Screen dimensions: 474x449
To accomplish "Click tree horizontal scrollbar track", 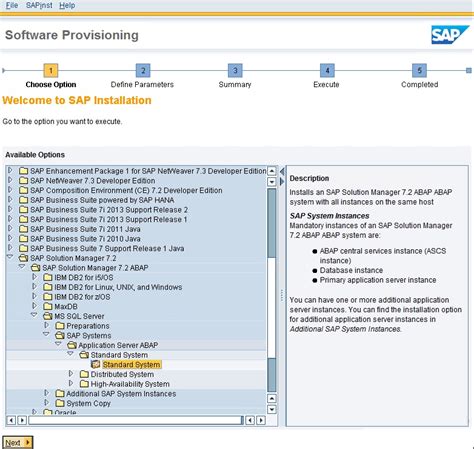I will coord(135,420).
